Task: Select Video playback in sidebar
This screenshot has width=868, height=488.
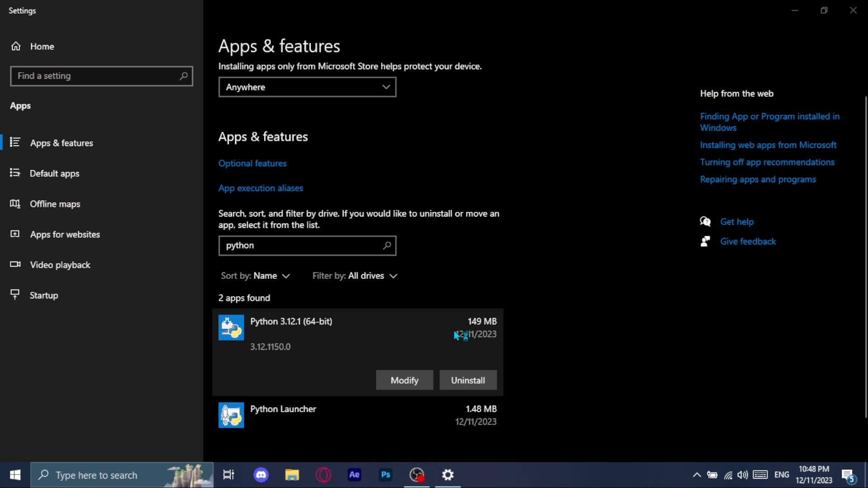Action: click(x=60, y=265)
